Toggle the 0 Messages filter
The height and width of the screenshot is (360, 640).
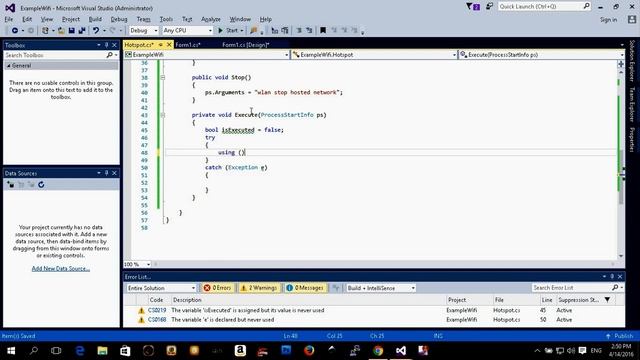pos(305,288)
